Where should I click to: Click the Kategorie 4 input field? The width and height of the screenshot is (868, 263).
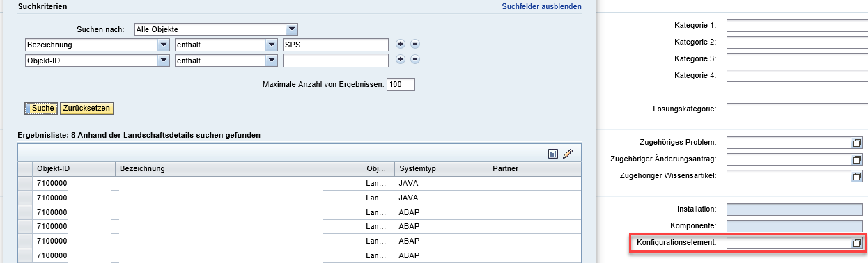click(797, 76)
